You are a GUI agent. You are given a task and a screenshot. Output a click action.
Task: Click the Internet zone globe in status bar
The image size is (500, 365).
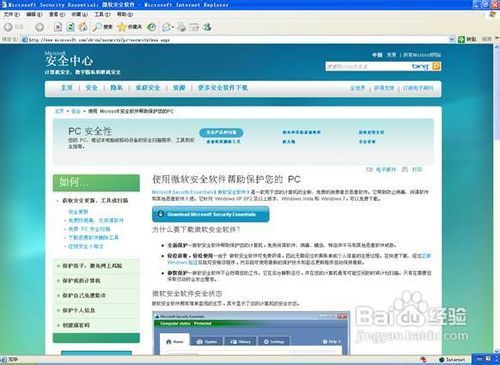(x=441, y=360)
